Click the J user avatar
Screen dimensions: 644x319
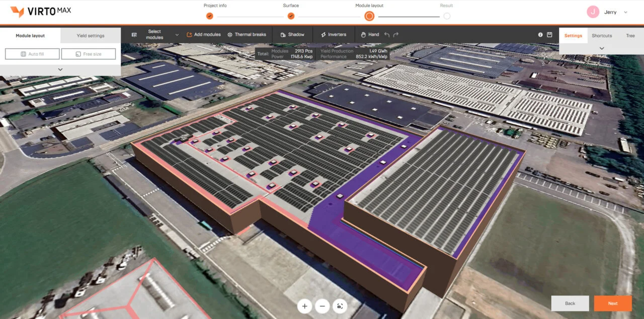[x=593, y=12]
